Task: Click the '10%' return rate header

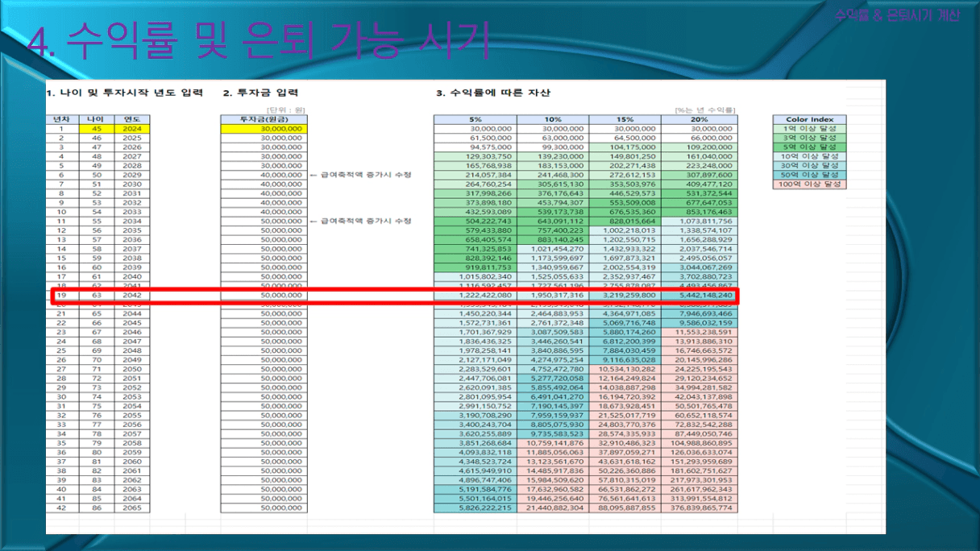Action: click(x=553, y=119)
